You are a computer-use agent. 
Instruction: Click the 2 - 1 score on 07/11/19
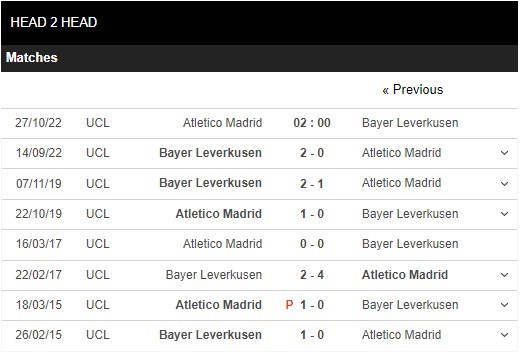tap(312, 184)
